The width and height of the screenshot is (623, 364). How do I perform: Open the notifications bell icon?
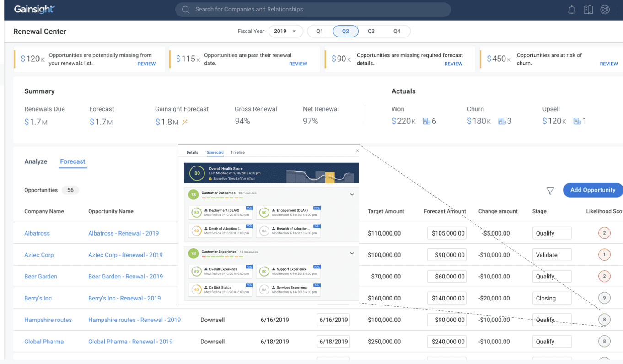click(x=571, y=10)
